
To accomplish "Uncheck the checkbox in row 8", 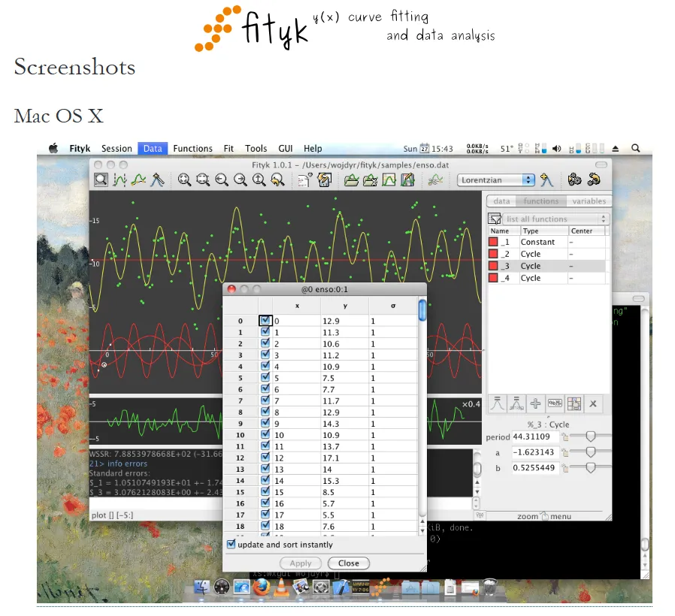I will (x=265, y=411).
